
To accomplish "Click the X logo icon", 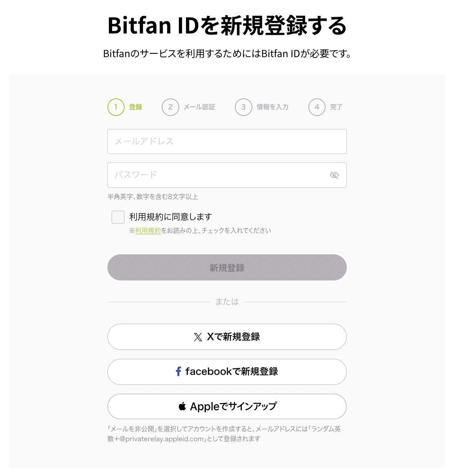I will click(198, 337).
